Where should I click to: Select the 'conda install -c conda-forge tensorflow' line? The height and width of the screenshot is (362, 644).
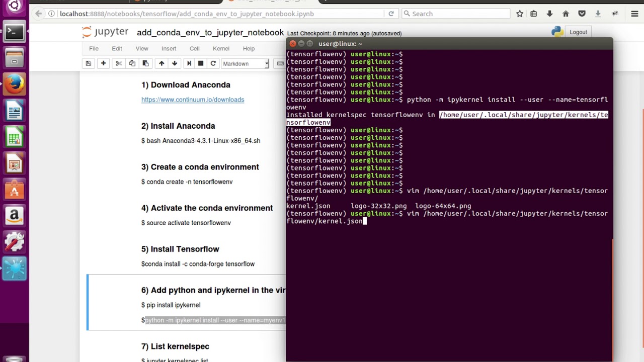pos(198,264)
